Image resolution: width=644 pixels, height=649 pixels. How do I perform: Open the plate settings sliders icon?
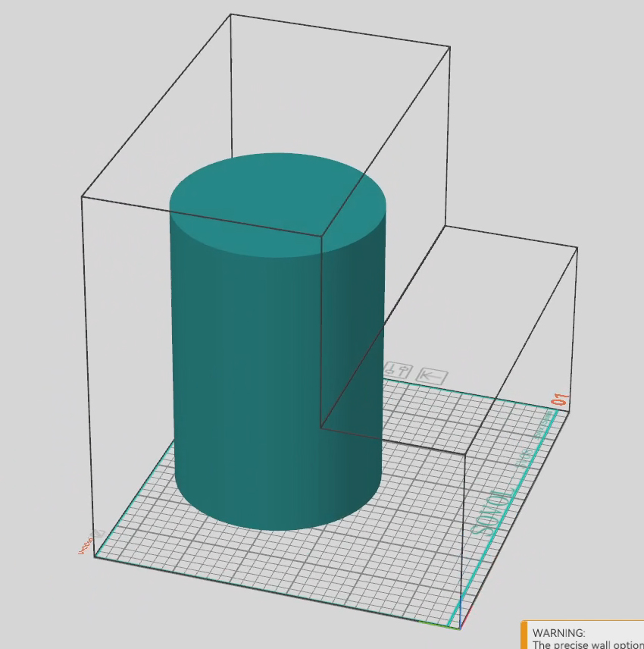pyautogui.click(x=398, y=372)
